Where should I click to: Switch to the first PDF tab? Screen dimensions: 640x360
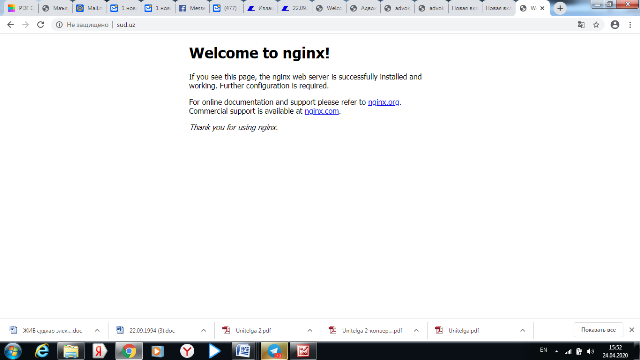click(x=20, y=8)
